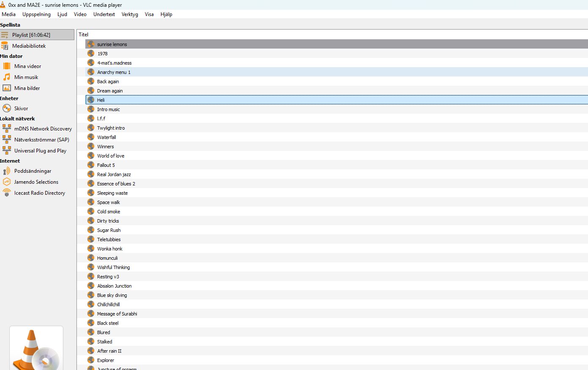Click the track icon beside Anarchy menu 1
Screen dimensions: 588x370
click(x=91, y=72)
